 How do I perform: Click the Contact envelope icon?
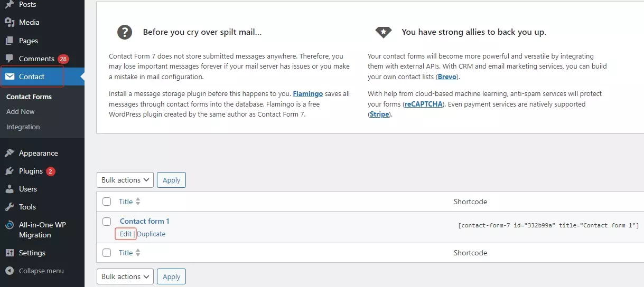[x=10, y=76]
